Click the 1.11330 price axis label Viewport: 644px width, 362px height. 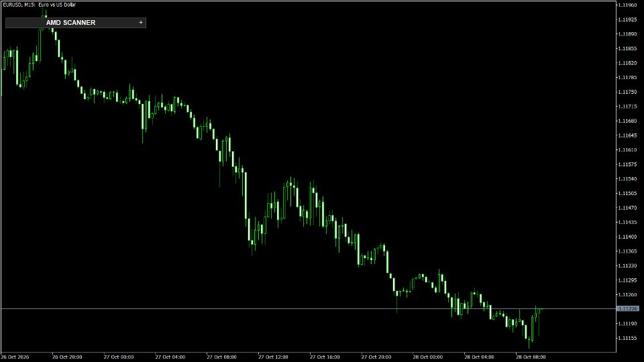(x=627, y=265)
